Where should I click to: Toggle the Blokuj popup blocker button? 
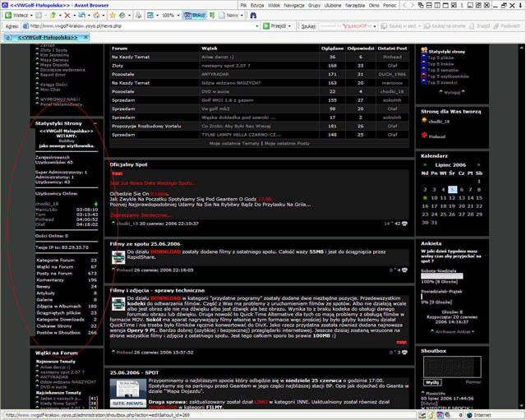tap(195, 16)
